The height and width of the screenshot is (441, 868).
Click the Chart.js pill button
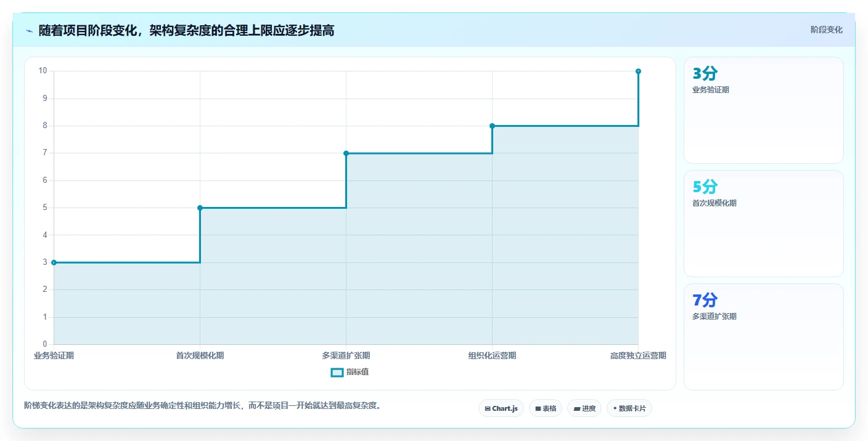point(501,408)
